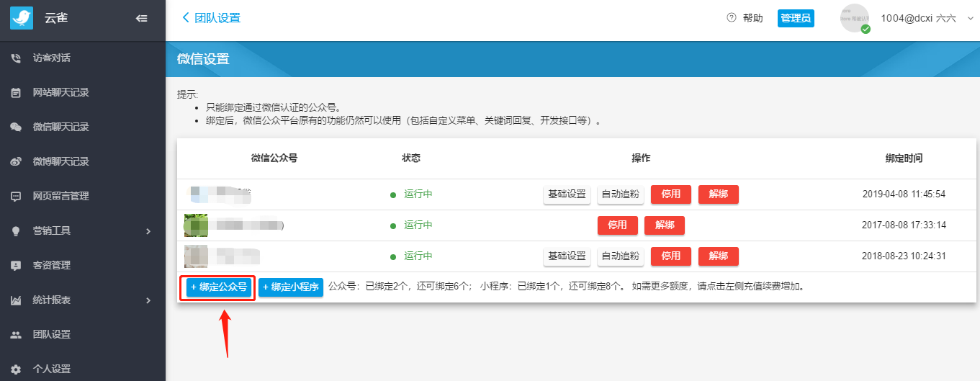Screen dimensions: 980x381
Task: Click 停用 for the 2017-08-08 account
Action: [x=617, y=225]
